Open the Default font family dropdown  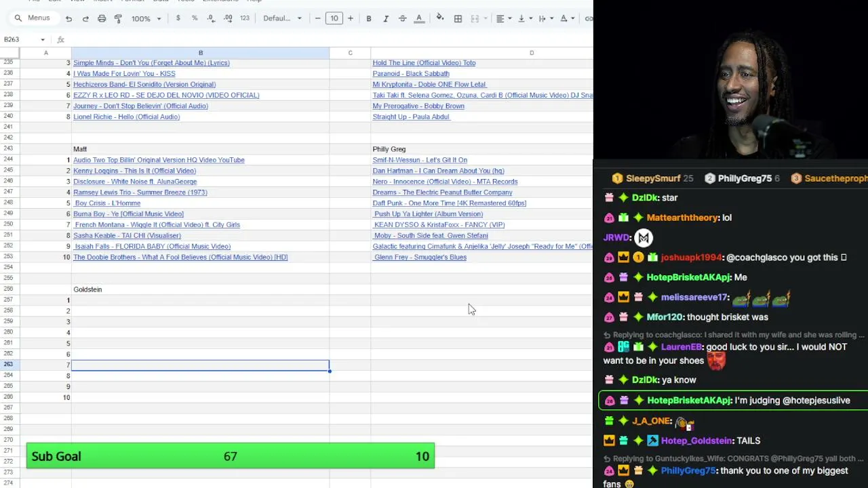click(x=282, y=18)
